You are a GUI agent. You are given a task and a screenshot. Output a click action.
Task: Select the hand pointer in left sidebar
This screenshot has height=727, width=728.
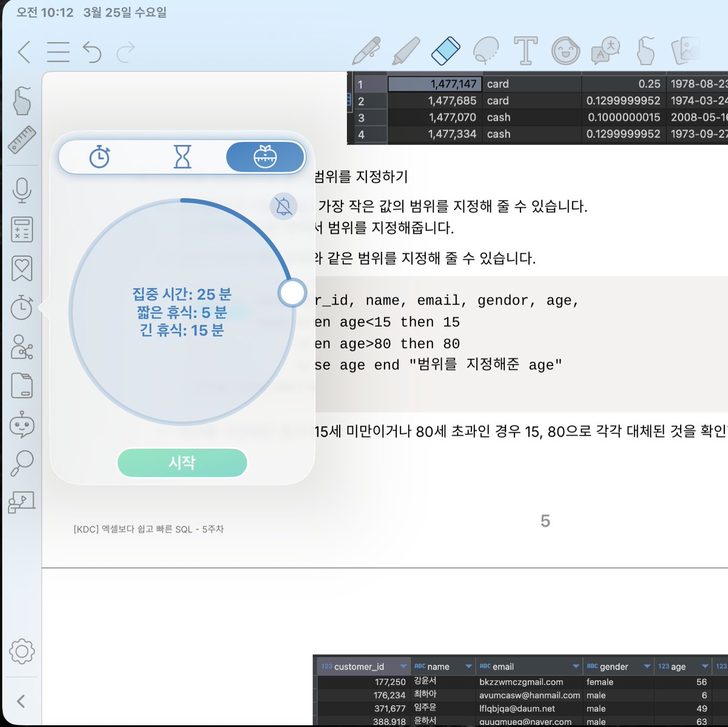tap(22, 101)
